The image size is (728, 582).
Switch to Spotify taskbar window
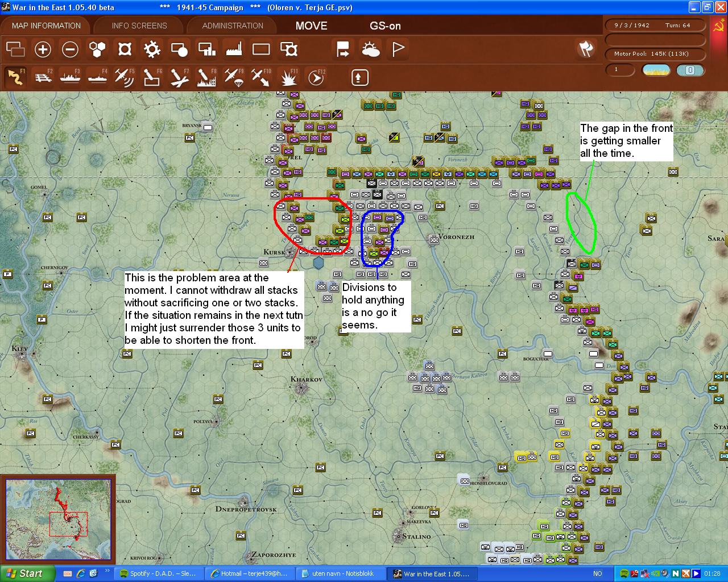[x=160, y=573]
